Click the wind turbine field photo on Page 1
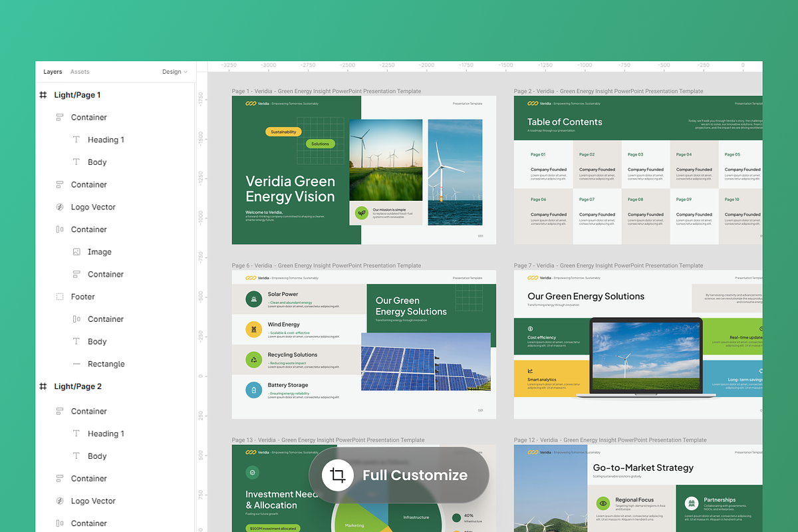The height and width of the screenshot is (532, 798). tap(386, 160)
